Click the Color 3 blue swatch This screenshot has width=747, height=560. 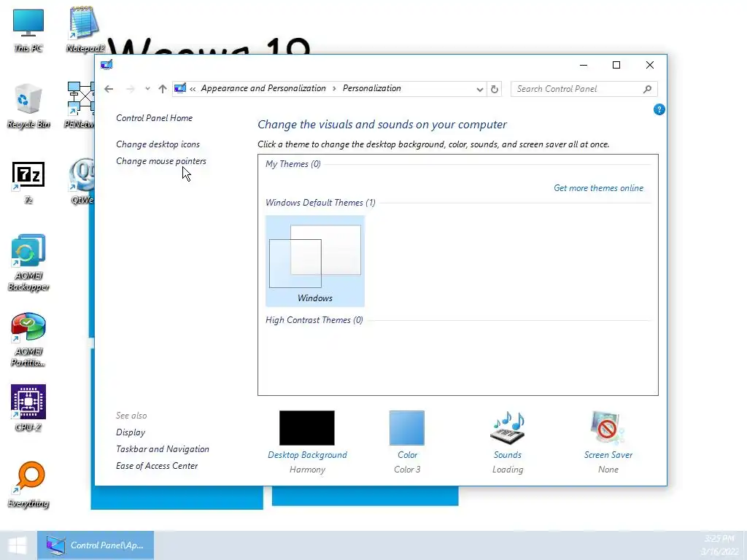click(407, 427)
